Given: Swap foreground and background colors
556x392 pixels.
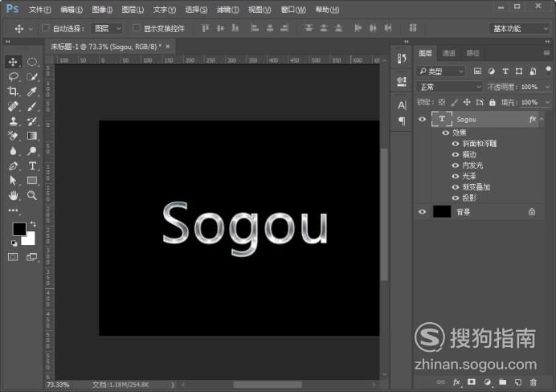Looking at the screenshot, I should [33, 224].
